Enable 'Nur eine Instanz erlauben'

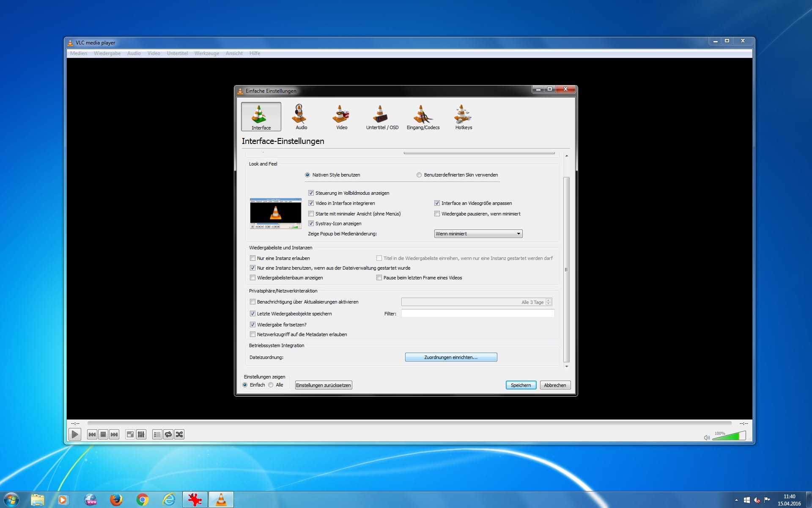(x=252, y=258)
